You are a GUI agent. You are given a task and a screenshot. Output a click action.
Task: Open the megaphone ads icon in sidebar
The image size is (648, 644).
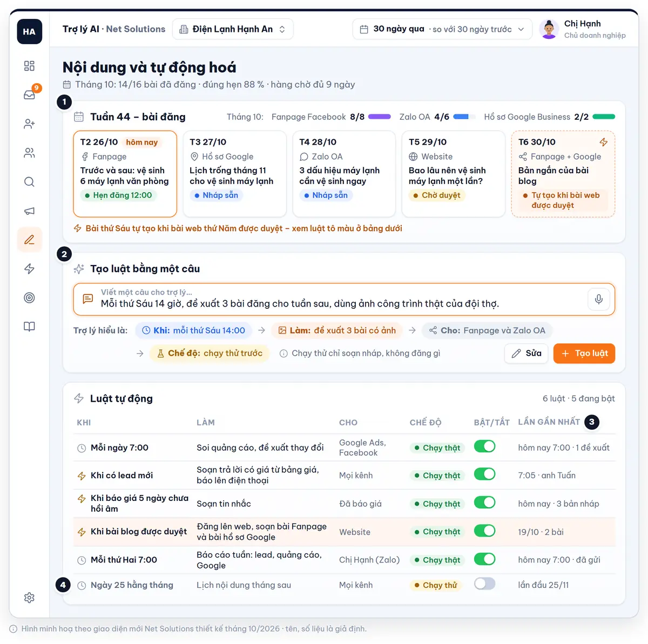pos(29,211)
